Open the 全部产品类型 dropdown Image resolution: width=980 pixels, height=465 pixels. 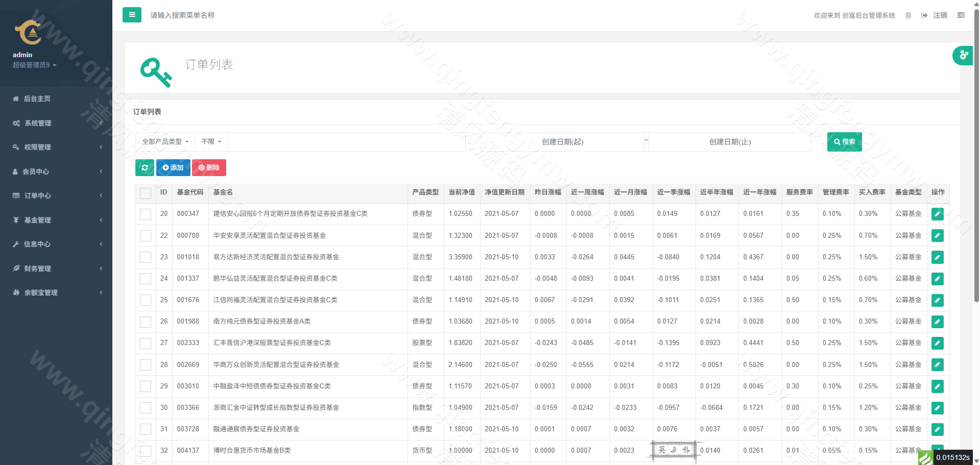click(x=165, y=142)
